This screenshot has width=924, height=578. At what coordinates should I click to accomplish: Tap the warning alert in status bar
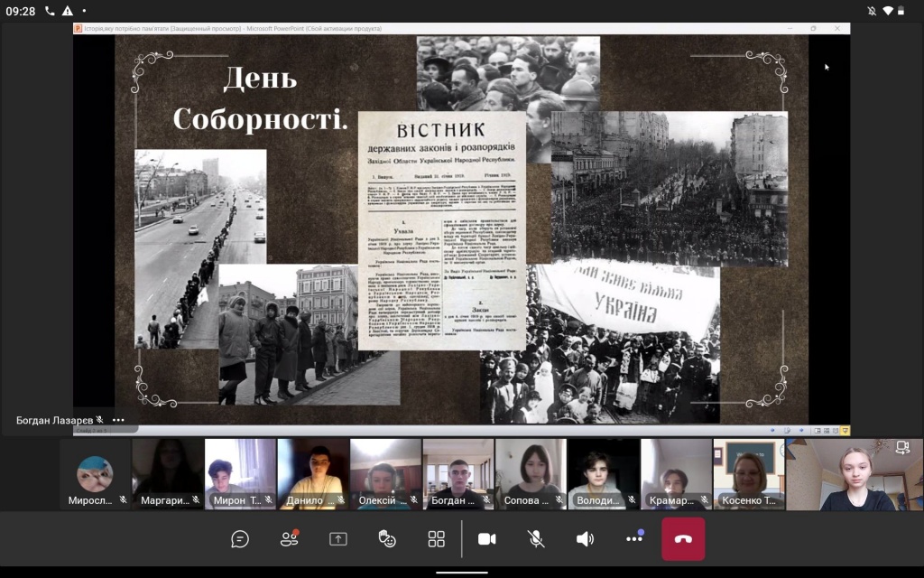pos(68,11)
